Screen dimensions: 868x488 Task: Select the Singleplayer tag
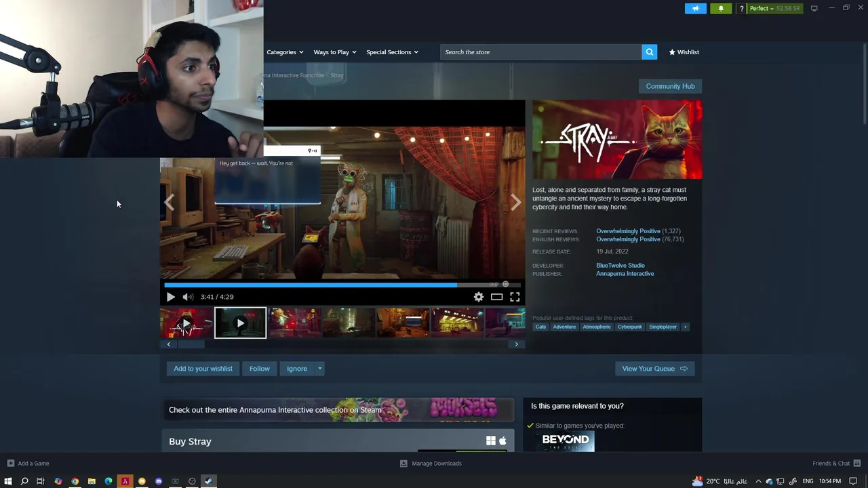coord(663,327)
